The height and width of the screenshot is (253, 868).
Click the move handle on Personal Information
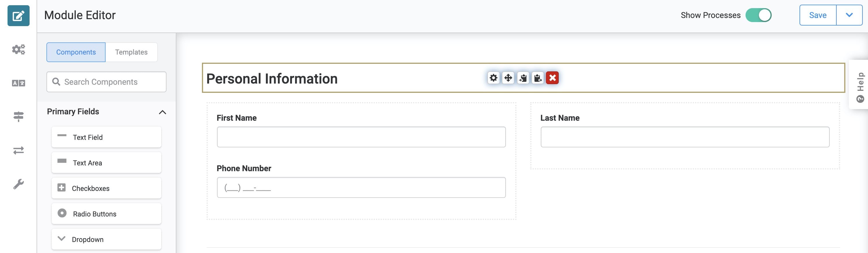click(x=508, y=78)
